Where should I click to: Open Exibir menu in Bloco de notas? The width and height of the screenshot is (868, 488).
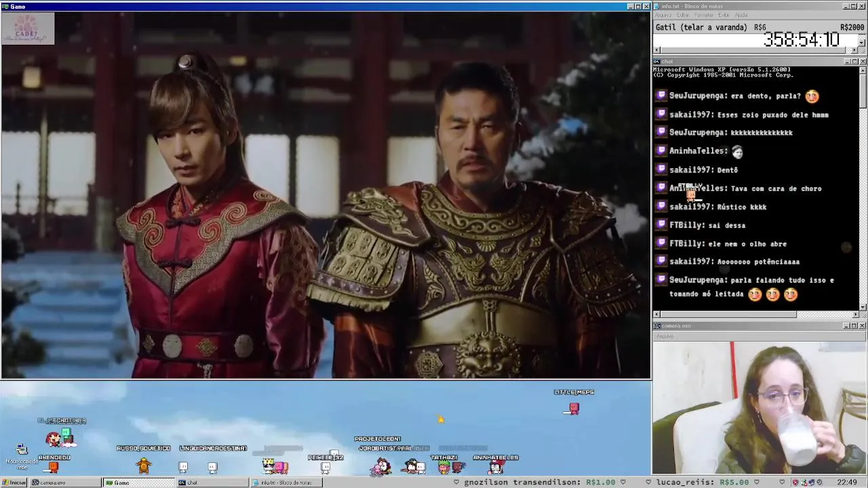(724, 15)
